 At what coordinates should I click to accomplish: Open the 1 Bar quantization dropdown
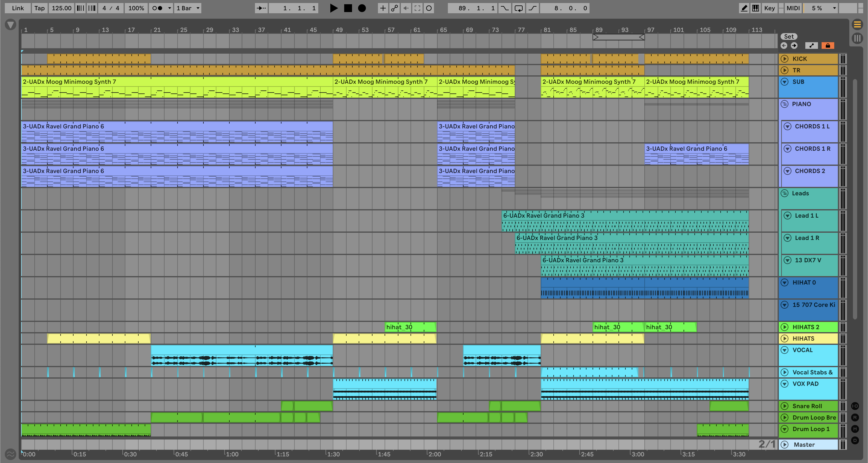pyautogui.click(x=188, y=8)
